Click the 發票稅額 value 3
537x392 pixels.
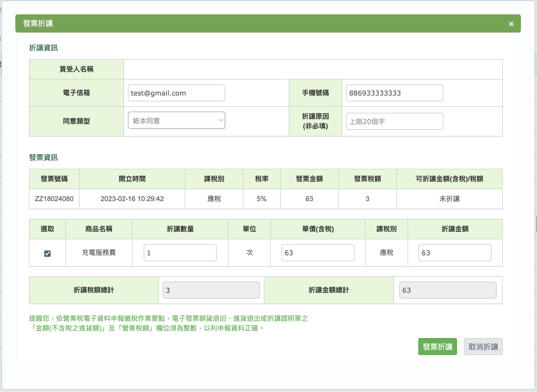(x=367, y=199)
